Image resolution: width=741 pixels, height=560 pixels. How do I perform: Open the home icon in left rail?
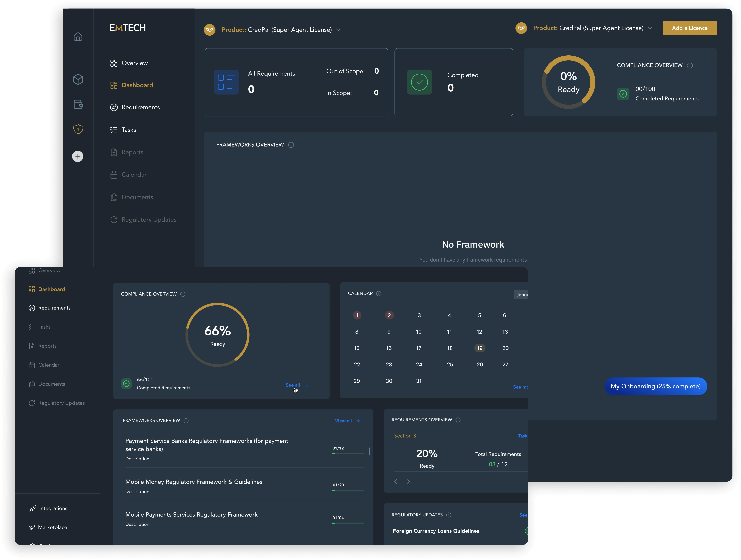pyautogui.click(x=78, y=36)
